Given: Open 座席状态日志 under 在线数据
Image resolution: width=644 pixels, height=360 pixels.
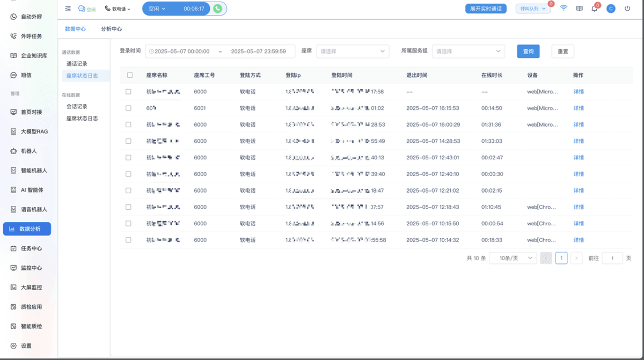Looking at the screenshot, I should [82, 118].
